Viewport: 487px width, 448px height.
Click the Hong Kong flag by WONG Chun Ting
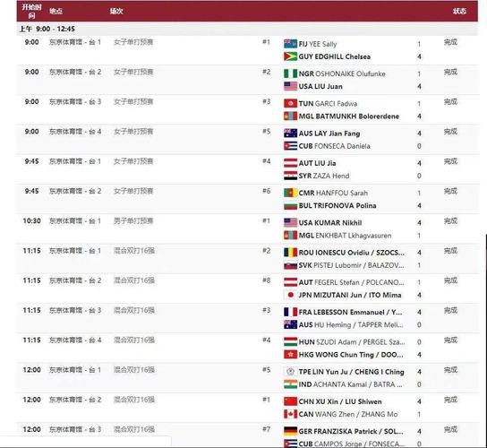pyautogui.click(x=290, y=355)
